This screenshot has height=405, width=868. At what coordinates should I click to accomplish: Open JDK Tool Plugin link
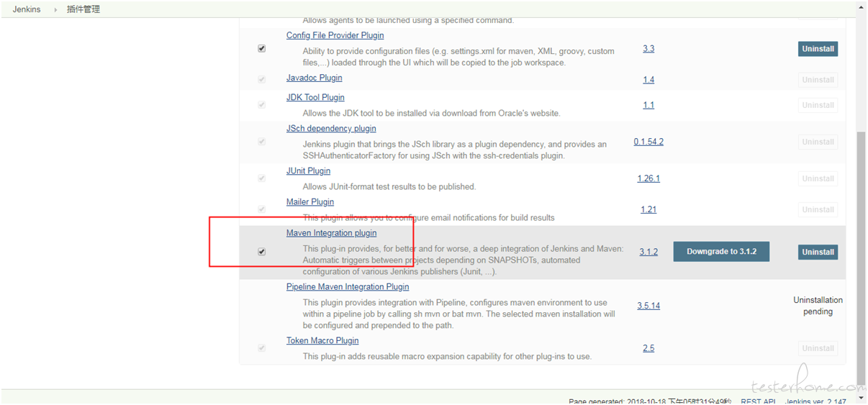(315, 97)
